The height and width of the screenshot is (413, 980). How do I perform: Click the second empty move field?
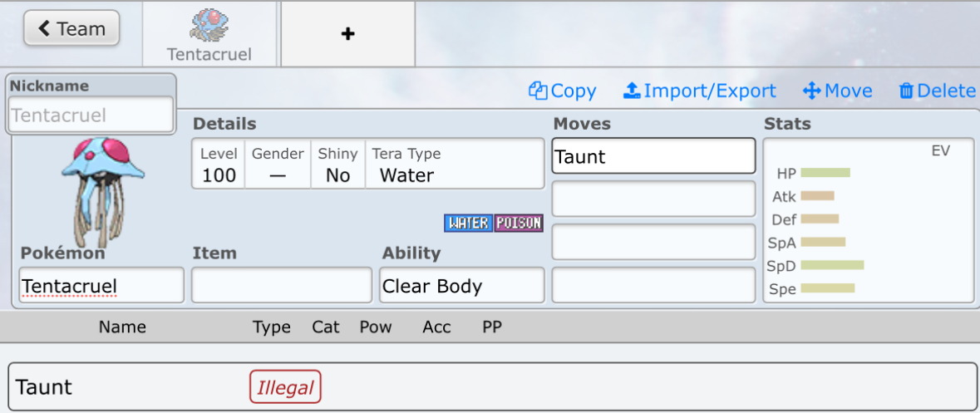pyautogui.click(x=654, y=199)
